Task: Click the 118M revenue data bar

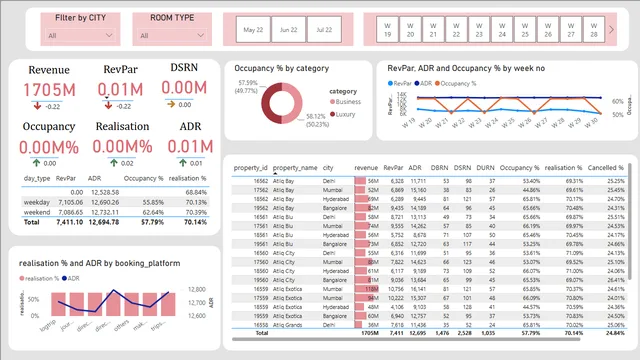Action: click(367, 289)
